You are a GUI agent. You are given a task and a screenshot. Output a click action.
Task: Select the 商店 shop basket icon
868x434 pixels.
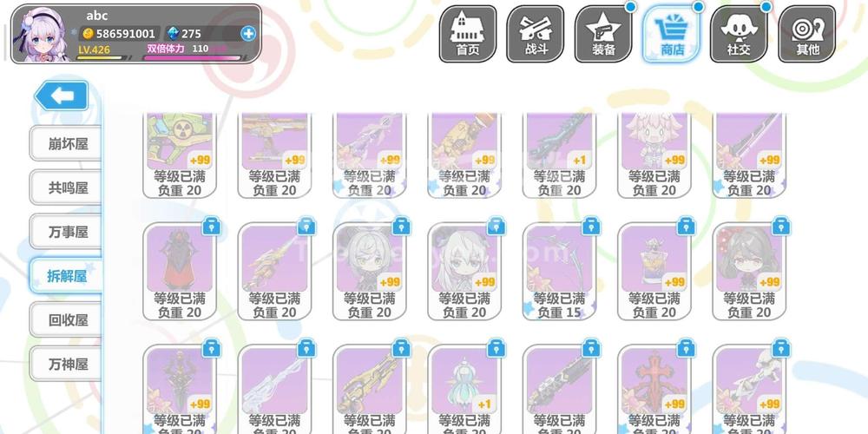pos(672,34)
